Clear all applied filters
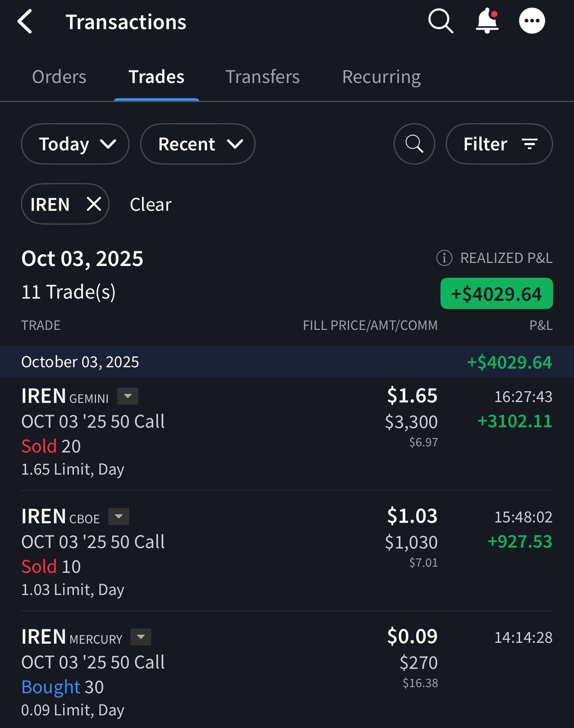 point(150,204)
